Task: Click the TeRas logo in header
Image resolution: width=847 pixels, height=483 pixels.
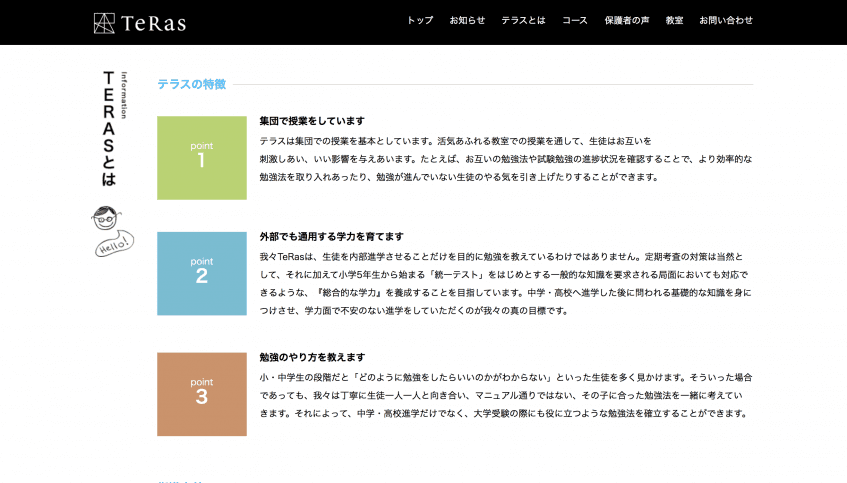Action: [x=140, y=23]
